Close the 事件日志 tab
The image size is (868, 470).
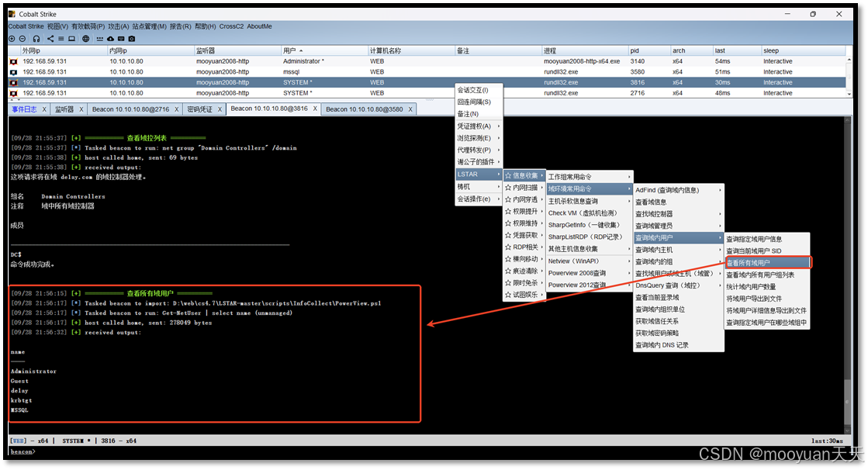[44, 109]
